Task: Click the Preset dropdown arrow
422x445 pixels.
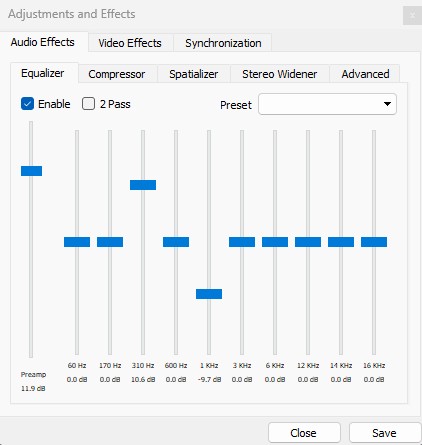Action: click(x=387, y=104)
